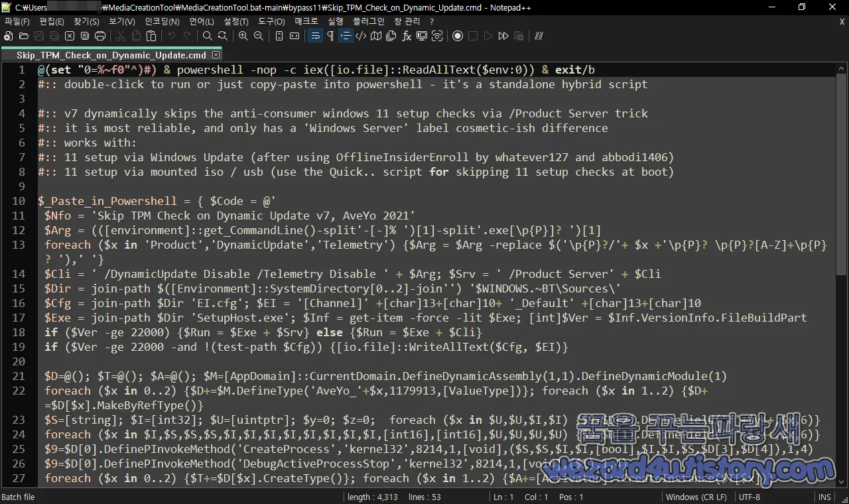Viewport: 849px width, 504px height.
Task: Click the line starting with '$Nfo ='
Action: point(229,216)
